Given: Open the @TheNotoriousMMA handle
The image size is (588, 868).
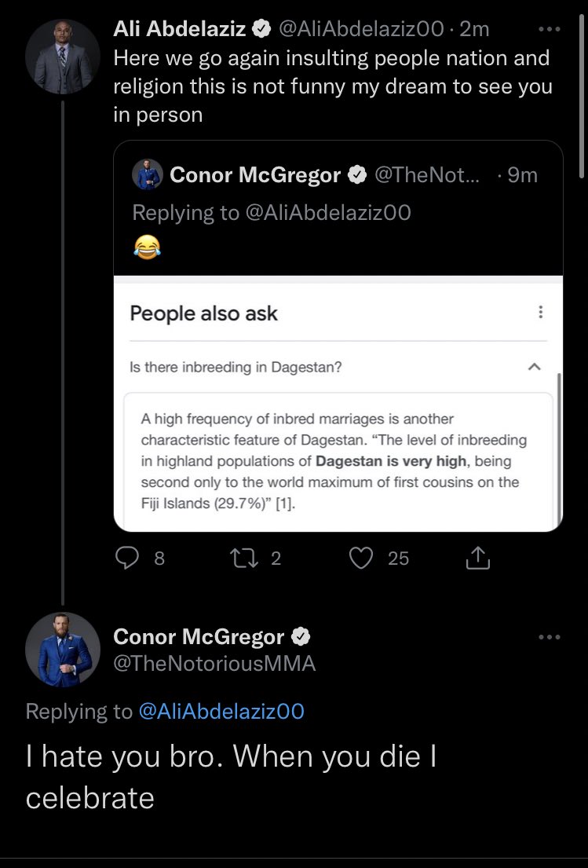Looking at the screenshot, I should (214, 663).
